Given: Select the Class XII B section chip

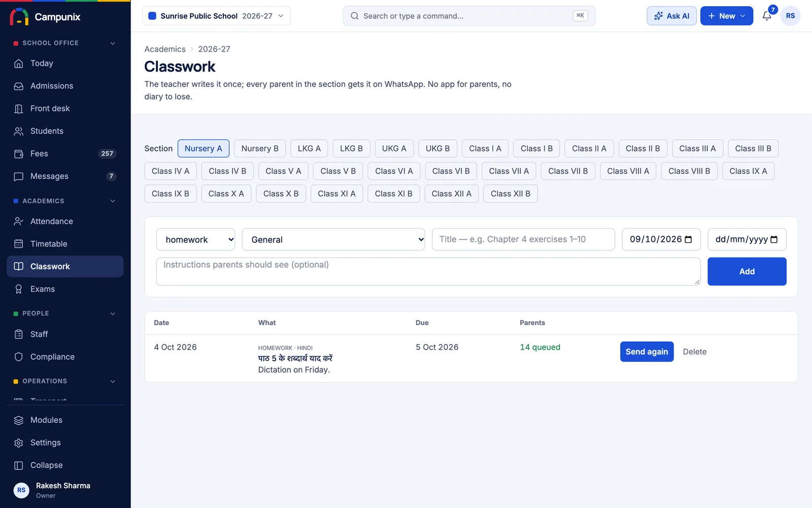Looking at the screenshot, I should 510,194.
